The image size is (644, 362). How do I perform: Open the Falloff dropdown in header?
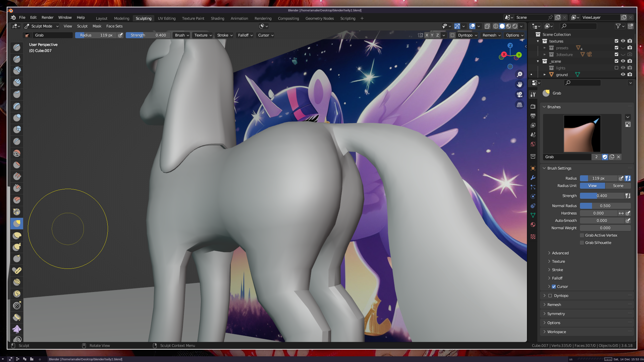point(245,35)
